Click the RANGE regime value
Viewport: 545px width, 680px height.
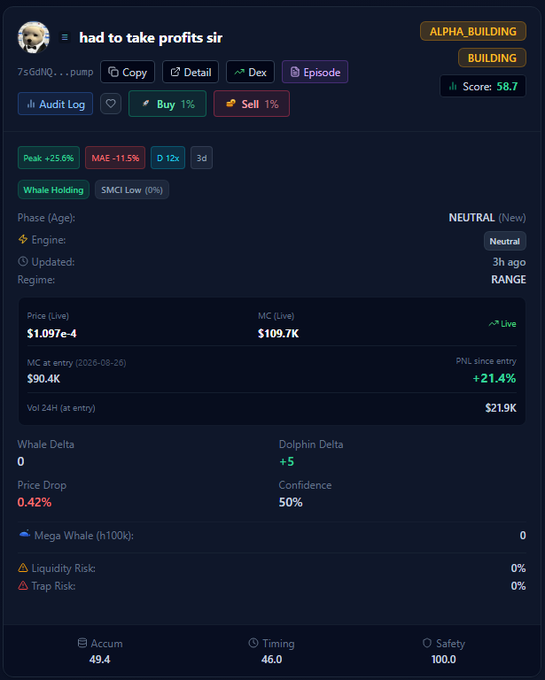click(x=509, y=279)
